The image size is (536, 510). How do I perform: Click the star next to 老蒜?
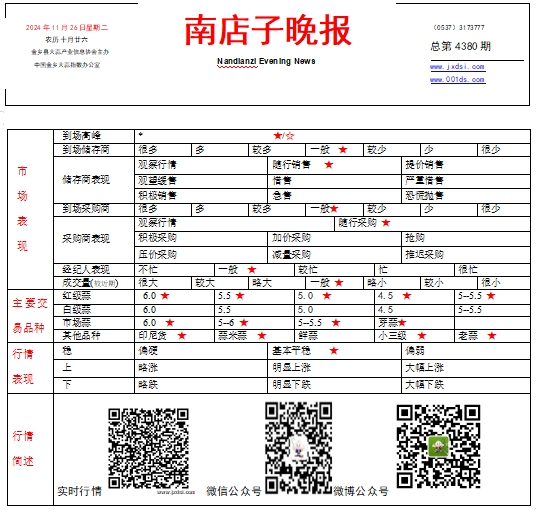492,336
